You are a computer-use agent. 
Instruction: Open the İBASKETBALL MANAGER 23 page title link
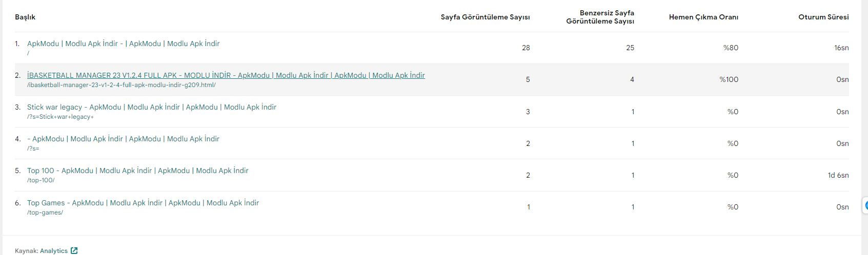(x=226, y=75)
